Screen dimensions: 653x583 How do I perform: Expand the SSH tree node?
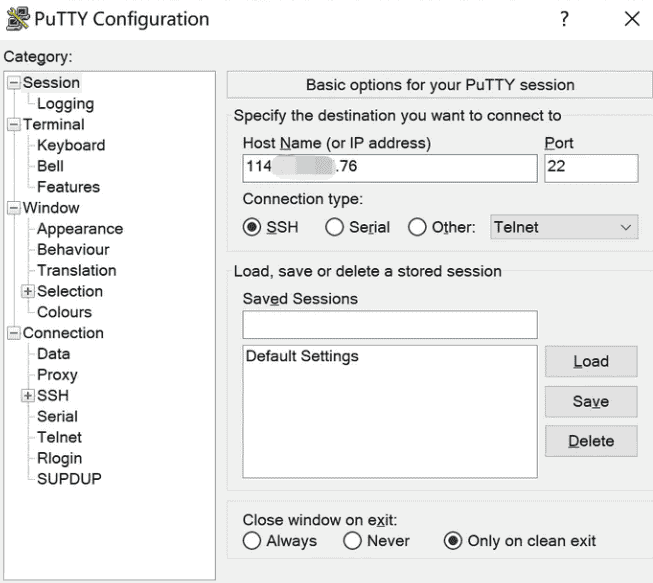(28, 395)
